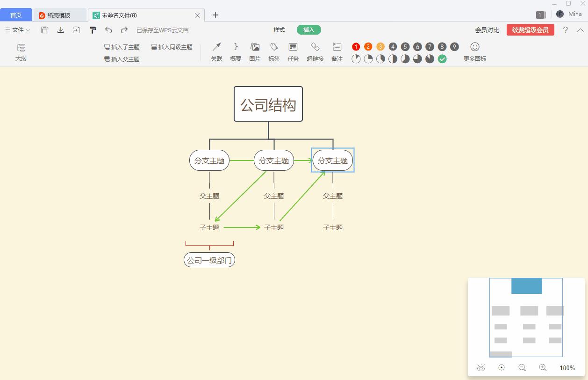Switch to the 稻壳模板 tab
This screenshot has width=588, height=380.
[x=60, y=15]
